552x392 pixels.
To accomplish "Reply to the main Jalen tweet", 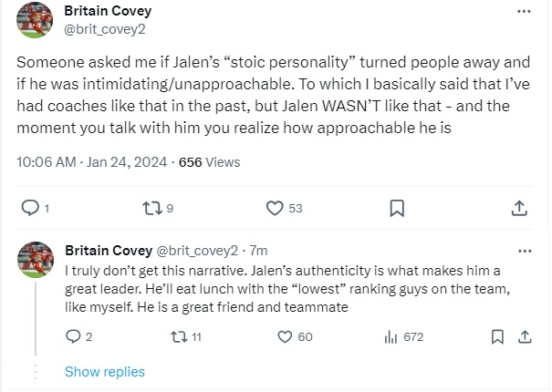I will pyautogui.click(x=30, y=208).
